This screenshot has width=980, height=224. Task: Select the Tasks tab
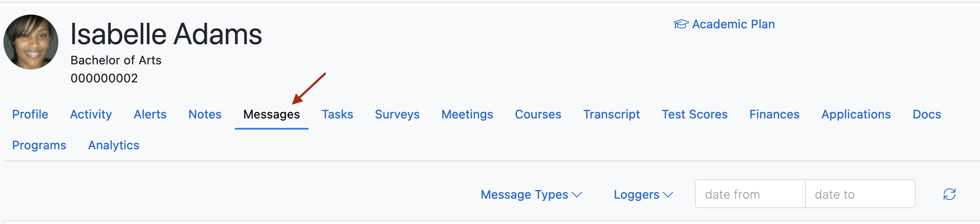[x=337, y=114]
